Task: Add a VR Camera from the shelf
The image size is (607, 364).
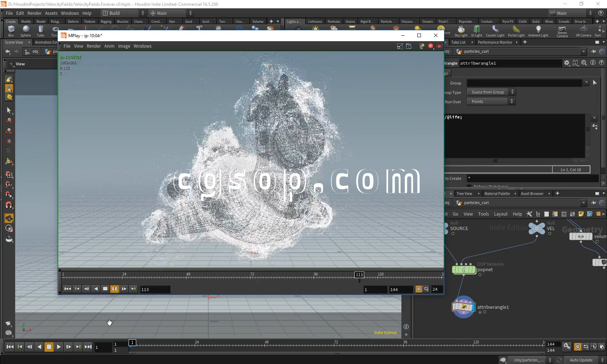Action: coord(583,31)
